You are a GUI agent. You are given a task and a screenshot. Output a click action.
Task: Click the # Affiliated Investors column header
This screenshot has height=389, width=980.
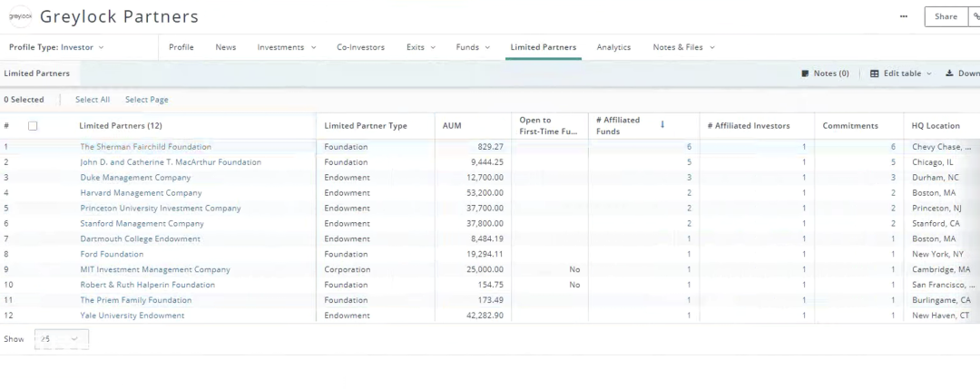tap(749, 126)
